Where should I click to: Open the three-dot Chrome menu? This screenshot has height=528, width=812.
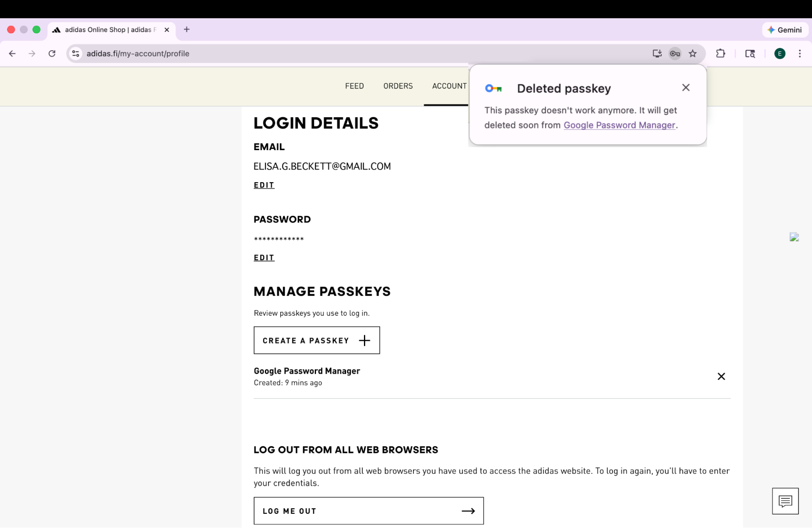[x=799, y=53]
